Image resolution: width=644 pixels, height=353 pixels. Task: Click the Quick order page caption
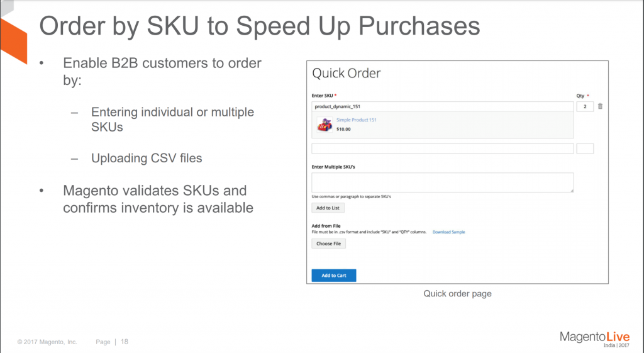(x=457, y=294)
